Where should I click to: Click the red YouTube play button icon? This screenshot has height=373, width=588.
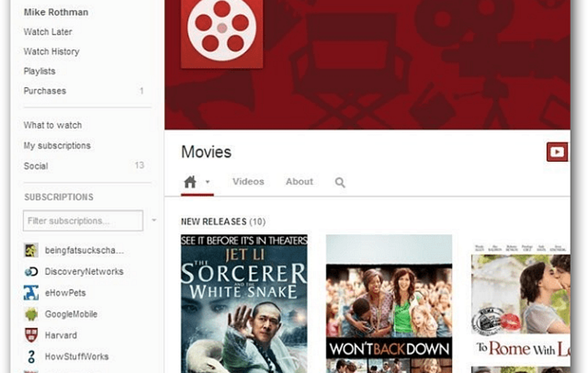(557, 152)
